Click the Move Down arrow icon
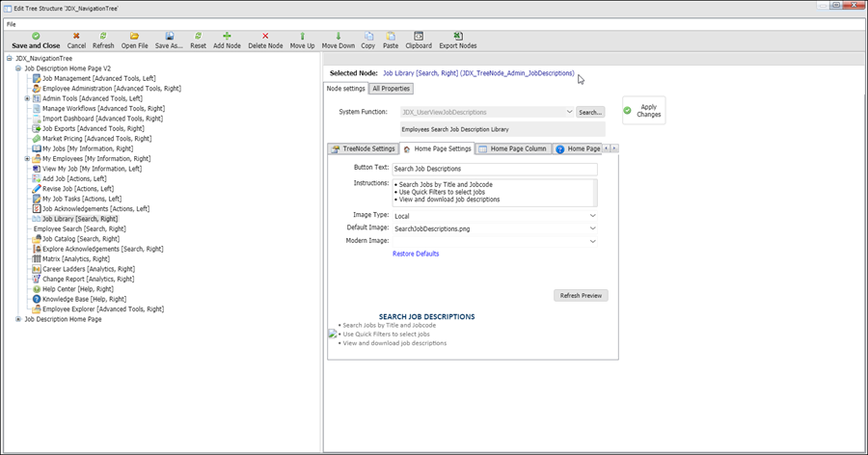The image size is (868, 455). point(338,36)
